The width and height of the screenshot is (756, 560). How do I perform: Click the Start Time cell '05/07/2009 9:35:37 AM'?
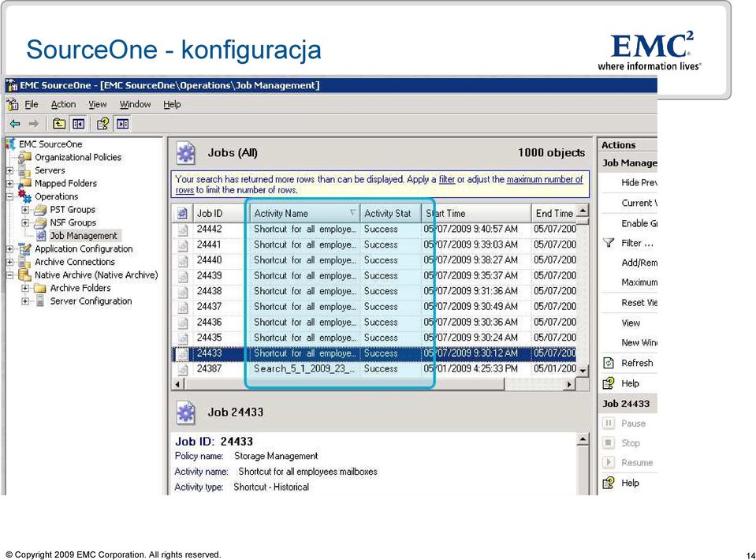point(471,276)
